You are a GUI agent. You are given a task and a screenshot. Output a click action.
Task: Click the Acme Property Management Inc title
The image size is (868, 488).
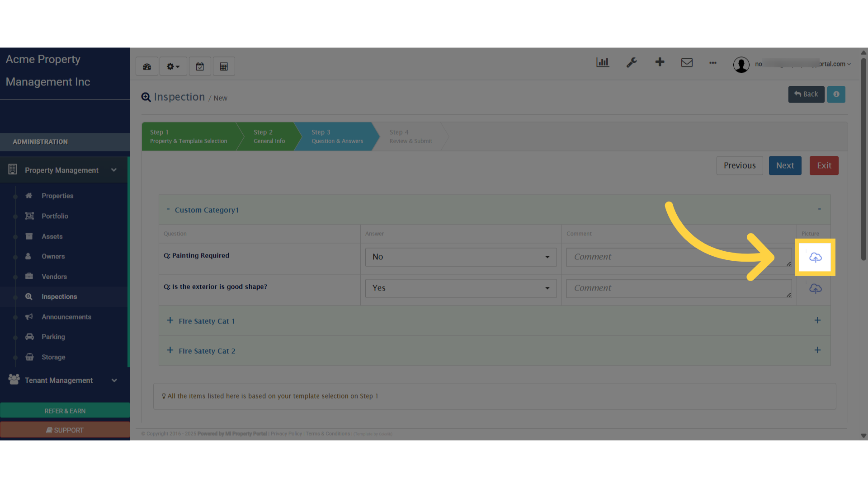pos(48,70)
